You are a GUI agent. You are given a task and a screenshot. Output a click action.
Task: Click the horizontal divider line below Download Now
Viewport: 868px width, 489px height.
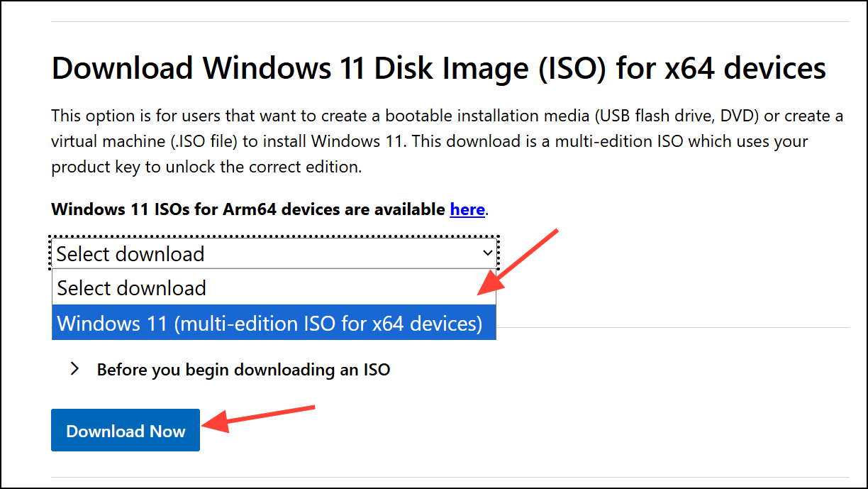point(450,477)
